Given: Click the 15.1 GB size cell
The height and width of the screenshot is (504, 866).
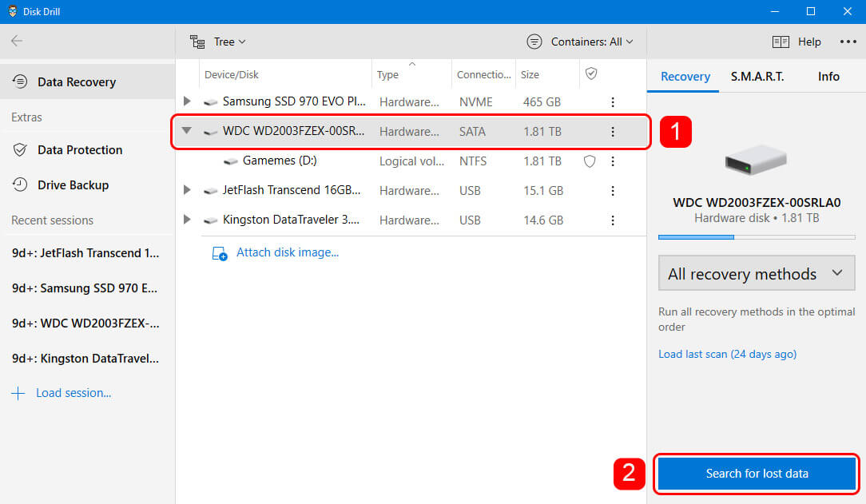Looking at the screenshot, I should pyautogui.click(x=543, y=190).
